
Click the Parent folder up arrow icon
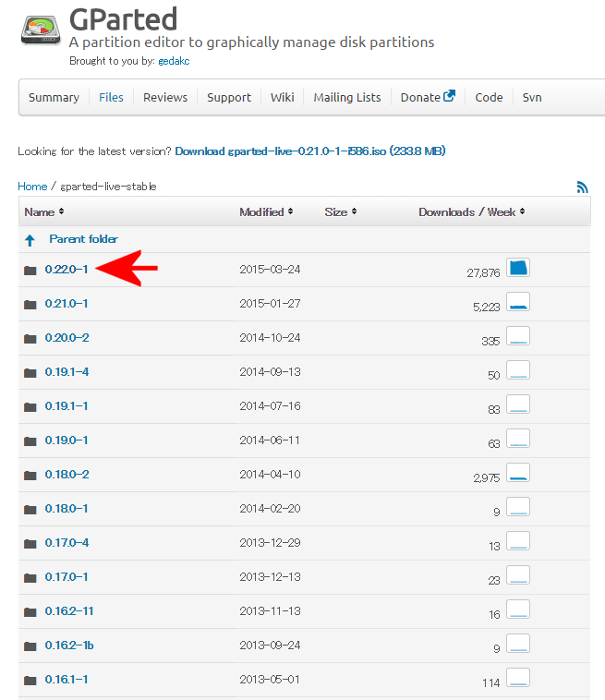click(x=30, y=240)
